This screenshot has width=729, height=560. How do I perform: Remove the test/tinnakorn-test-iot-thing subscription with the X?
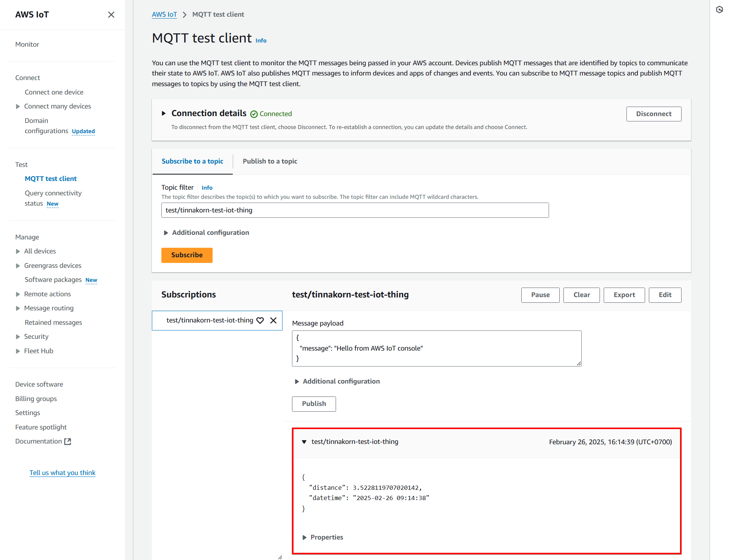click(273, 321)
